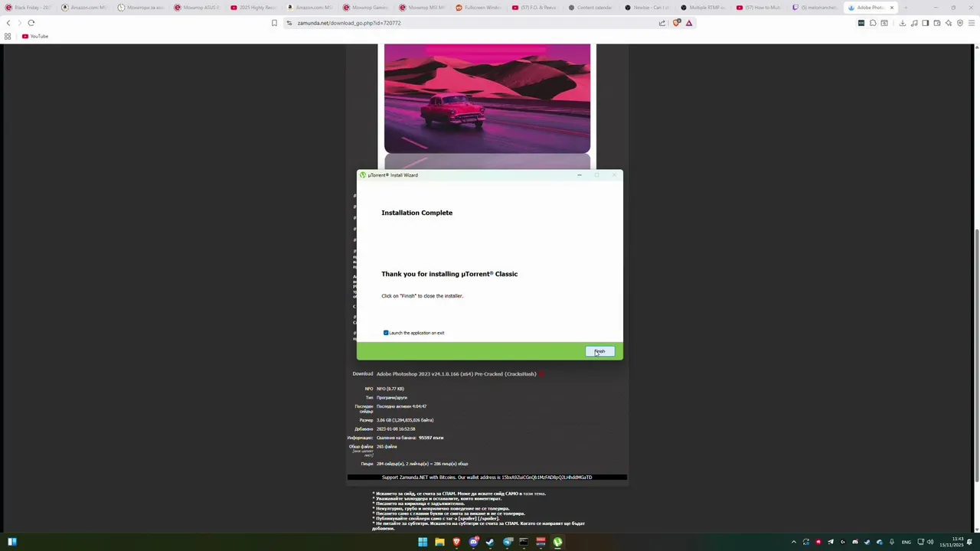Viewport: 980px width, 551px height.
Task: Open Steam from the taskbar
Action: point(490,542)
